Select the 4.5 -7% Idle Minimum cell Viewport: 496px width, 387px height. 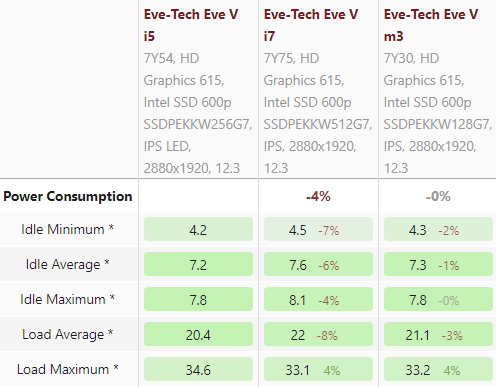point(318,229)
